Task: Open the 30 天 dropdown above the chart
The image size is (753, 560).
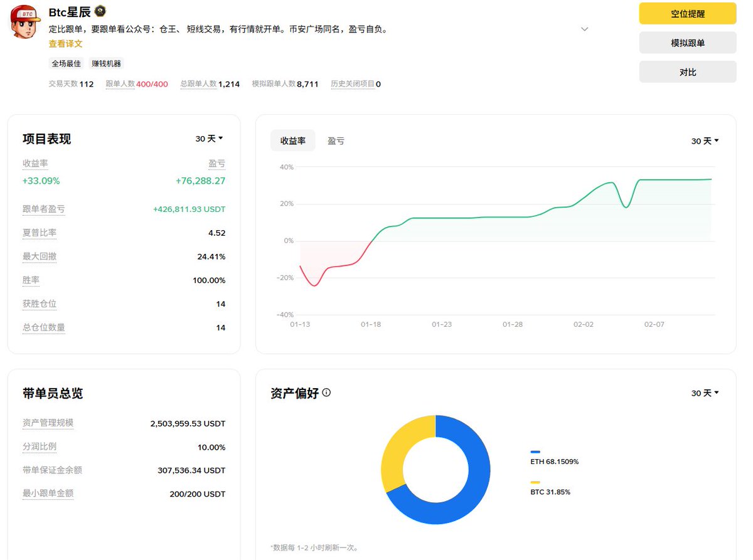Action: coord(705,141)
